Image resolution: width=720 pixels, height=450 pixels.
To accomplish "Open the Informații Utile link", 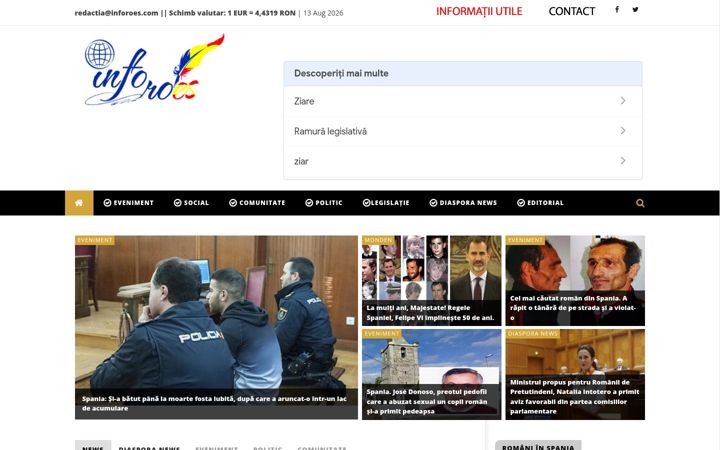I will click(479, 11).
